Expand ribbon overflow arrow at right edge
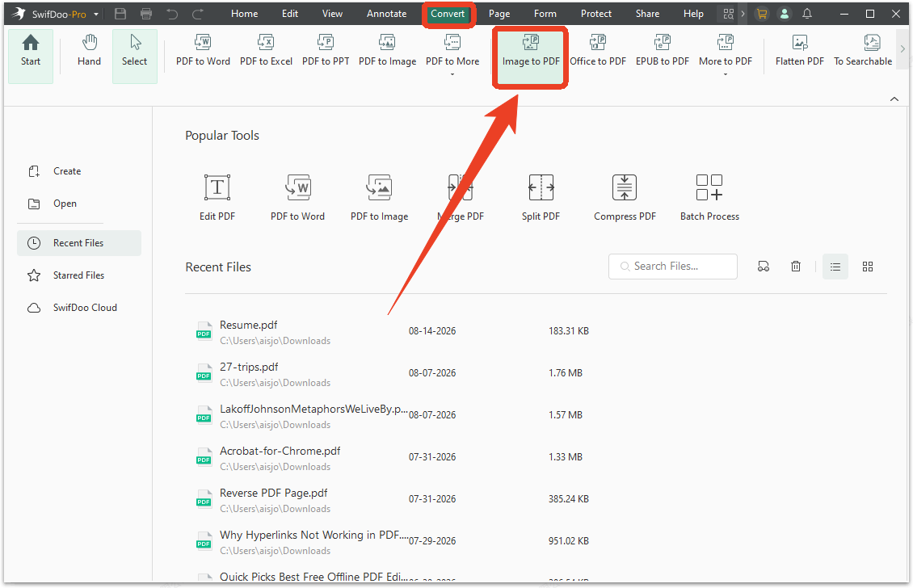 click(902, 49)
